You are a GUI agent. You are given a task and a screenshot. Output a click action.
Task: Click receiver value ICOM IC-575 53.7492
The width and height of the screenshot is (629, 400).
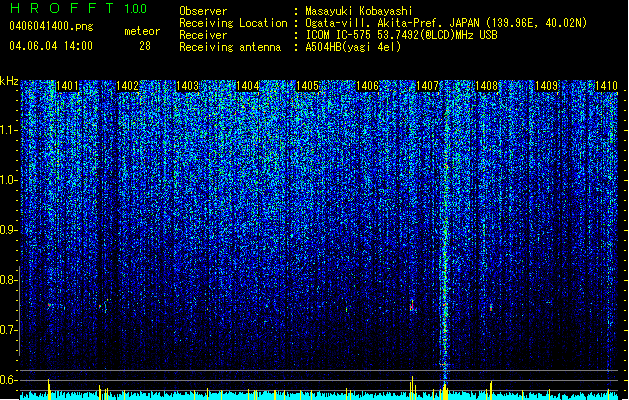pos(401,35)
